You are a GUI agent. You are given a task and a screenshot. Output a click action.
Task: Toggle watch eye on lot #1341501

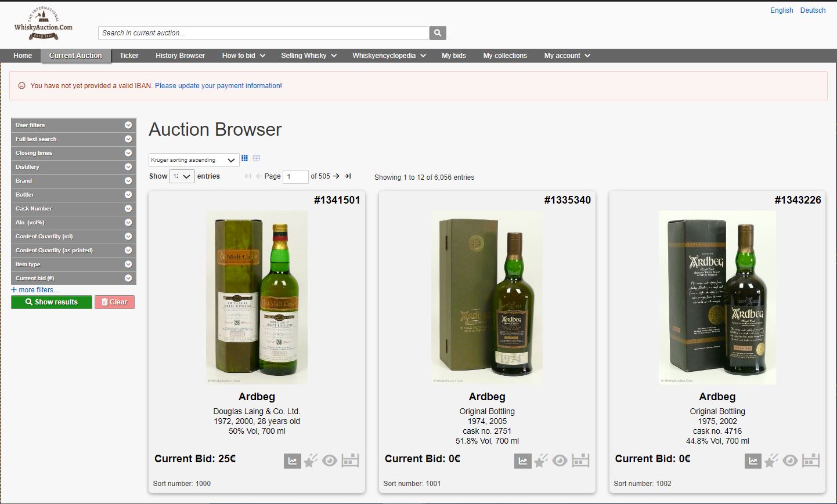(330, 461)
